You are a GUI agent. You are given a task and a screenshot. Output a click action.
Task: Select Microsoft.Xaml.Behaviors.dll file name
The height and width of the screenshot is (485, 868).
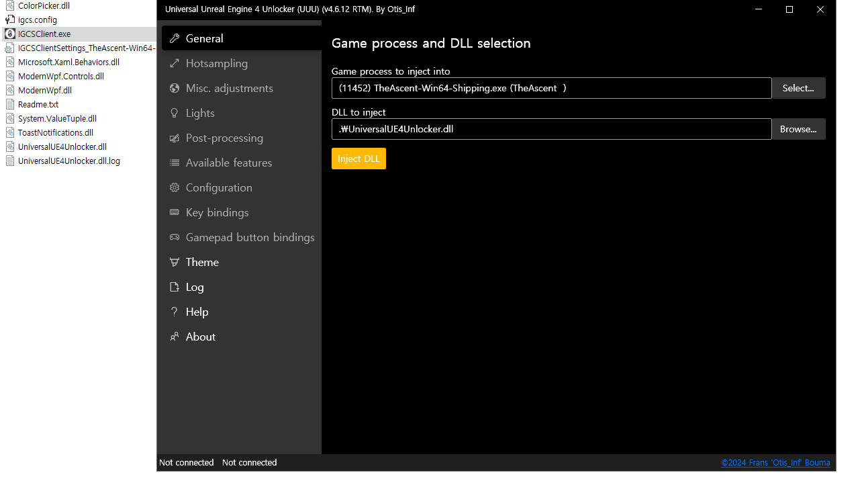[x=68, y=62]
